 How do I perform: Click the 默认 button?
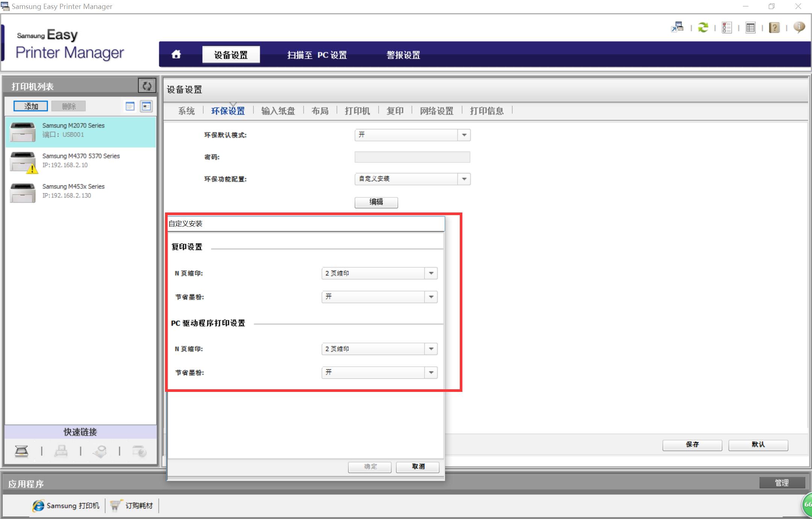click(x=758, y=445)
